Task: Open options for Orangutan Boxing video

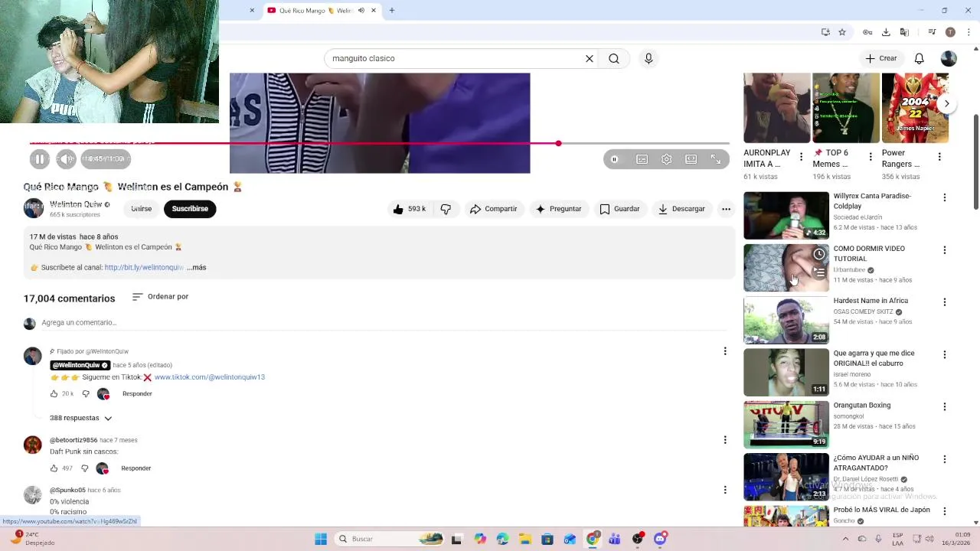Action: coord(945,407)
